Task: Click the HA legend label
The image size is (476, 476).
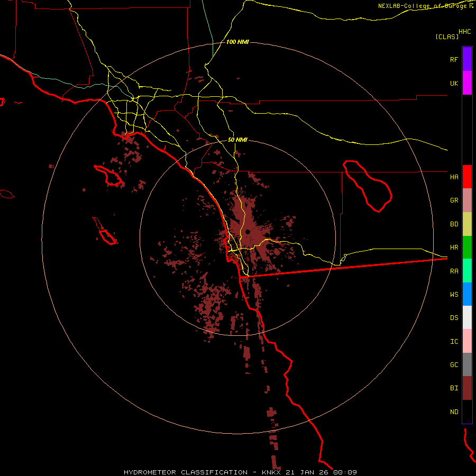Action: tap(454, 177)
